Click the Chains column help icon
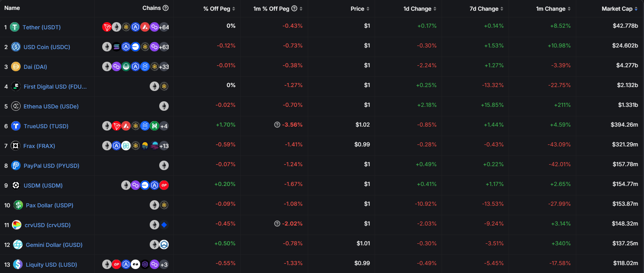 [x=166, y=8]
